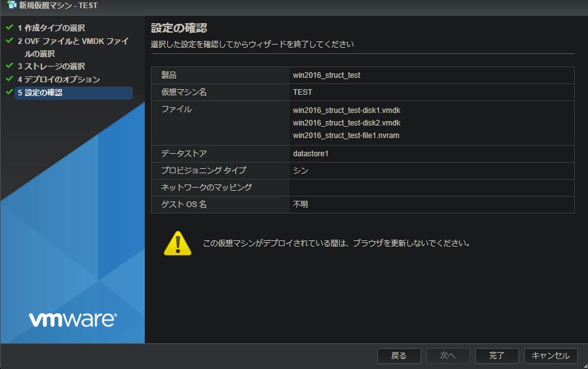588x369 pixels.
Task: Open the ストレージの選択 step
Action: pyautogui.click(x=58, y=66)
